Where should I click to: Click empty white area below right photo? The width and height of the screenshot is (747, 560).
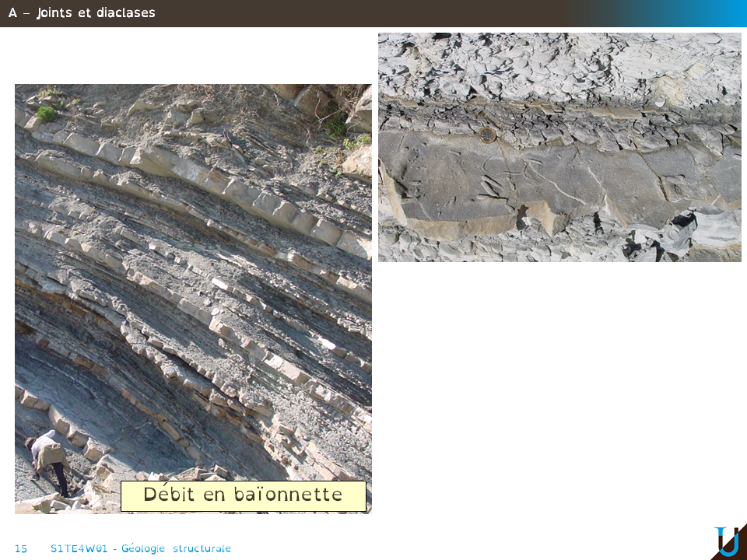pyautogui.click(x=559, y=389)
